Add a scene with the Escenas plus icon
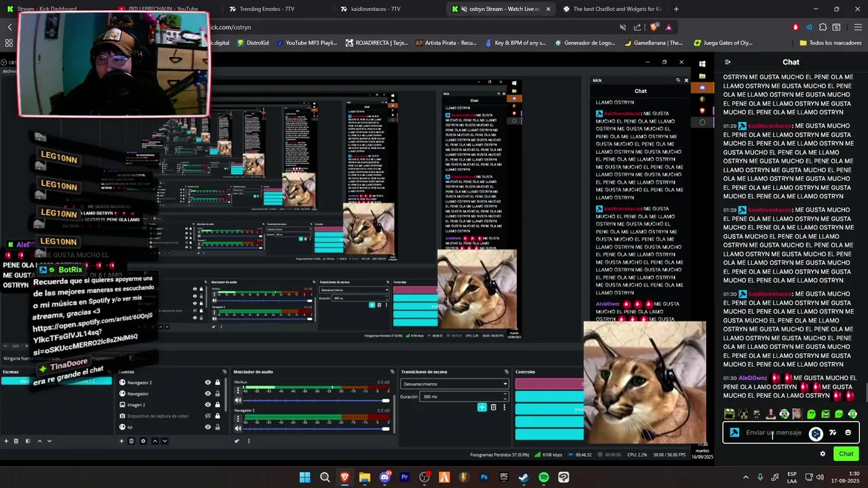 coord(6,441)
